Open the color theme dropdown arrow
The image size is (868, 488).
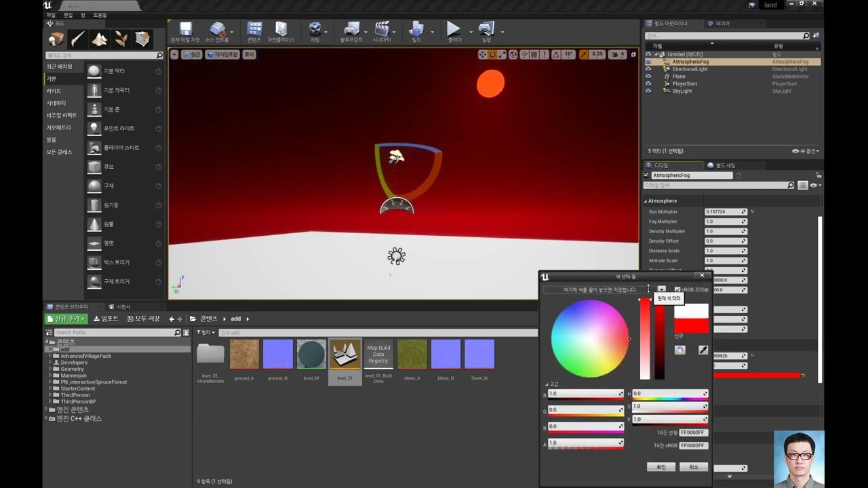[x=661, y=289]
